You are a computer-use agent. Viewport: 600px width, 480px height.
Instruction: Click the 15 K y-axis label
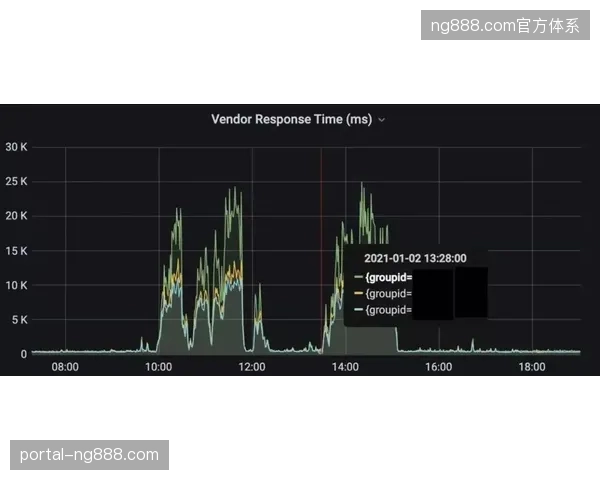pos(16,251)
